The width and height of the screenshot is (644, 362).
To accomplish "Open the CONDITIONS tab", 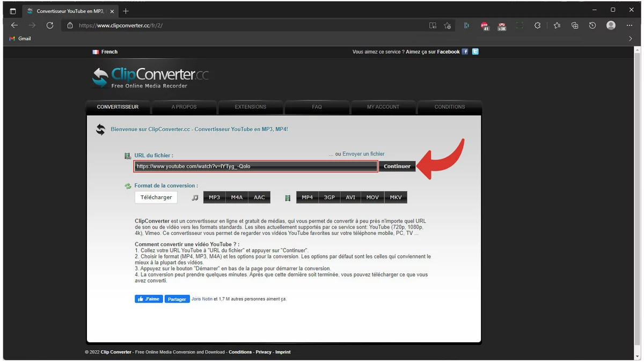I will (450, 107).
